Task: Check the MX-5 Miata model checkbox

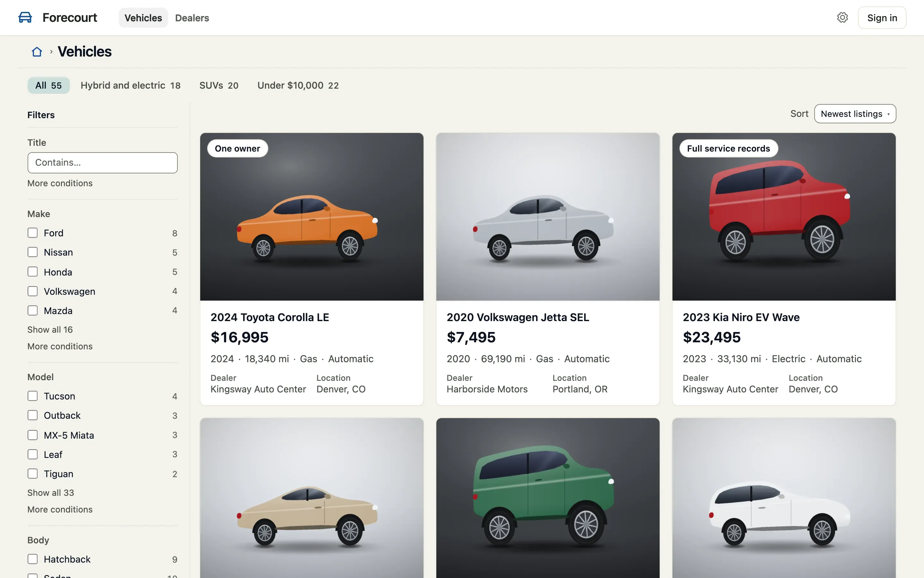Action: (32, 435)
